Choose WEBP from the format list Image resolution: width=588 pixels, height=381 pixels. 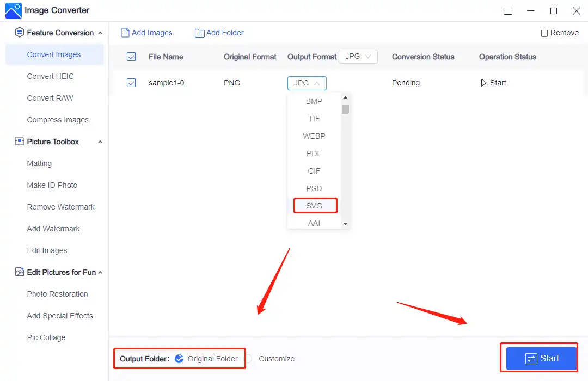click(x=314, y=136)
